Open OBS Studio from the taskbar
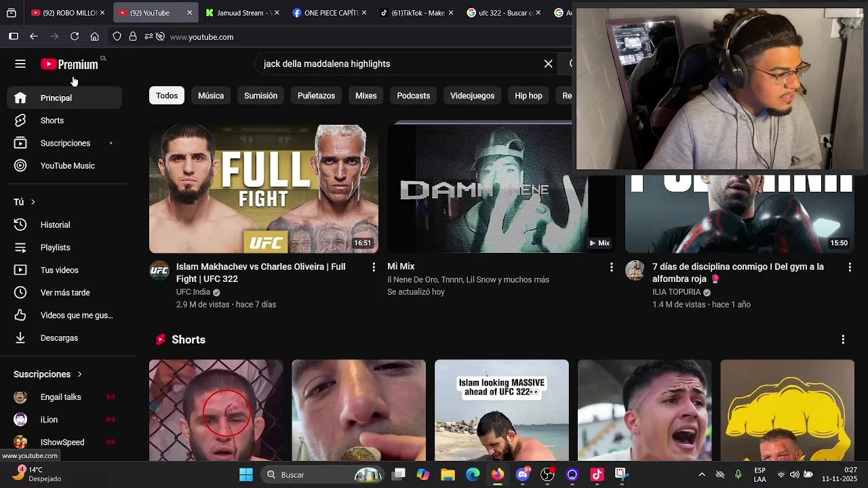 click(547, 474)
